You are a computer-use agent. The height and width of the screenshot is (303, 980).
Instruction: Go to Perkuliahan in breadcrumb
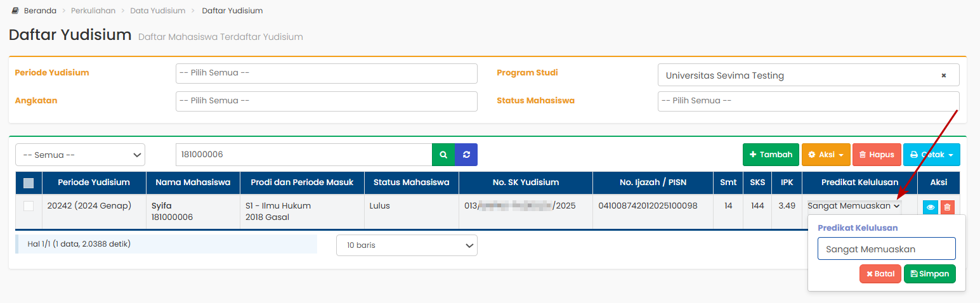[93, 11]
